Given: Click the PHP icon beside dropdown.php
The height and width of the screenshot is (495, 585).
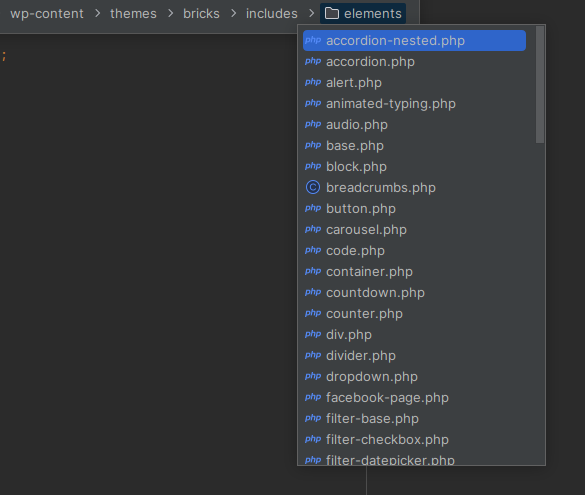Looking at the screenshot, I should point(313,376).
